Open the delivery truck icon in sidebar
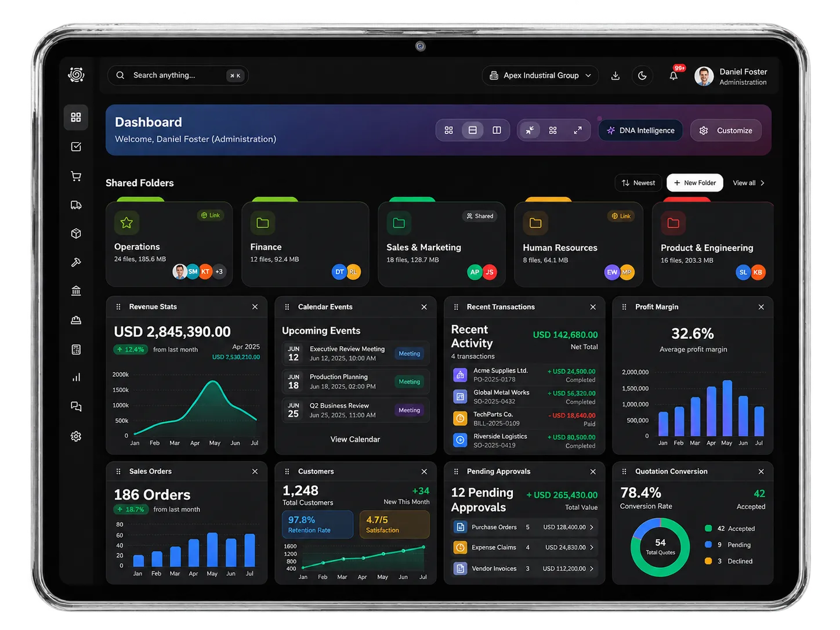840x630 pixels. (76, 205)
